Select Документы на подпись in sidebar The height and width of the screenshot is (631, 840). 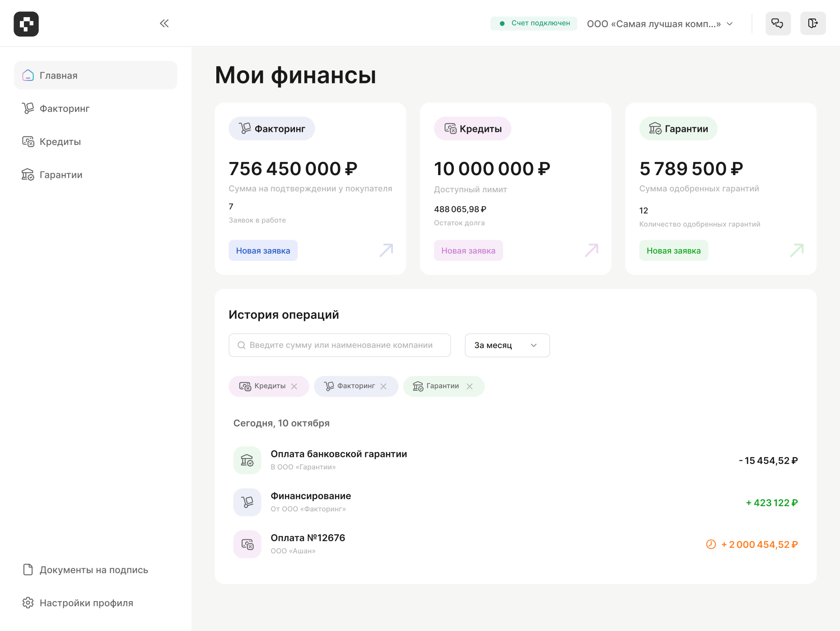[x=93, y=570]
